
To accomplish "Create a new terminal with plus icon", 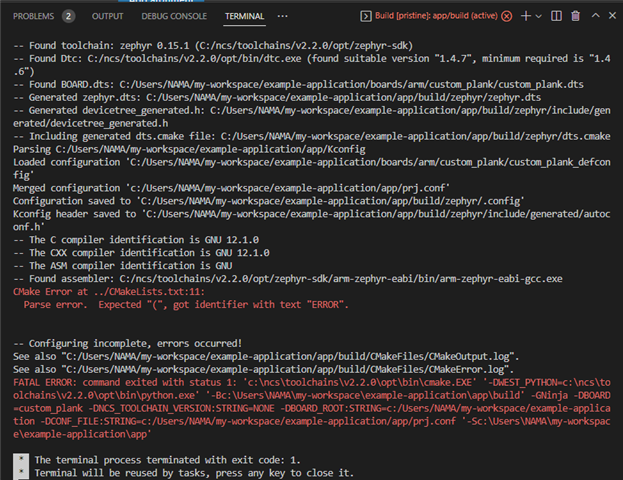I will (x=526, y=16).
